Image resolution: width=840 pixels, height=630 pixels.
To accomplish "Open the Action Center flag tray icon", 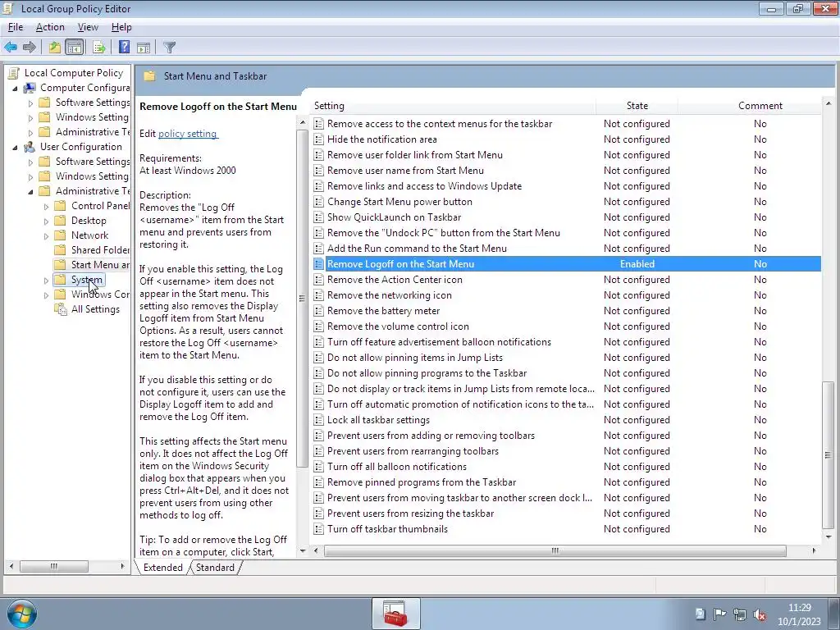I will [719, 614].
